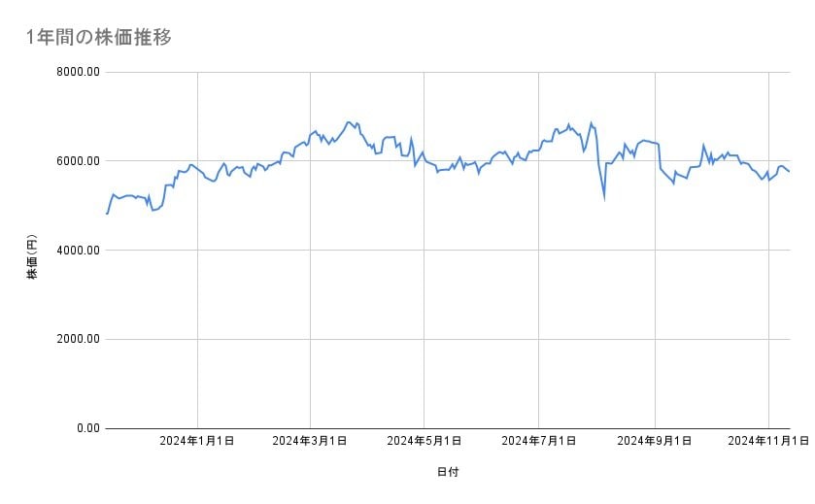Select the 株価(円) vertical axis title
This screenshot has width=815, height=504.
click(32, 257)
